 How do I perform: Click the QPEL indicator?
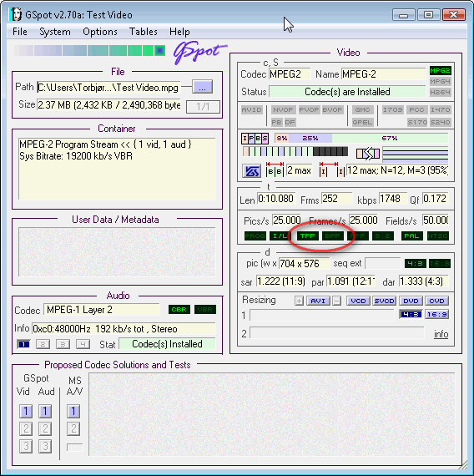click(362, 122)
